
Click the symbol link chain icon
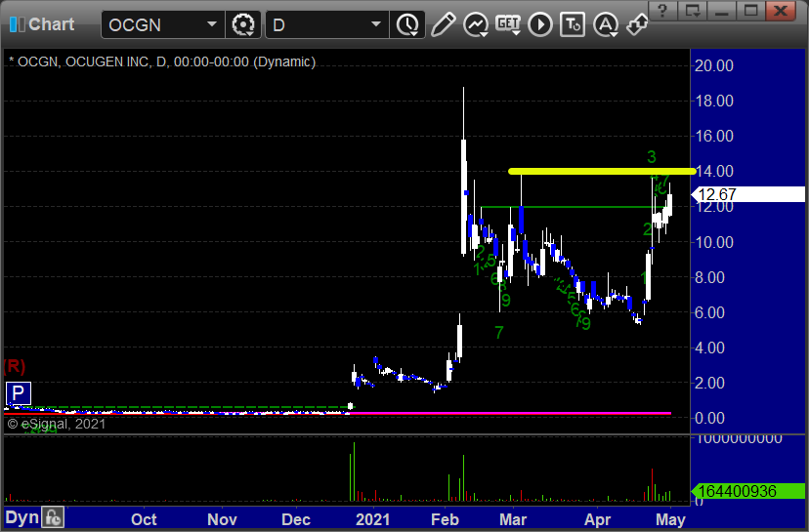[x=637, y=24]
